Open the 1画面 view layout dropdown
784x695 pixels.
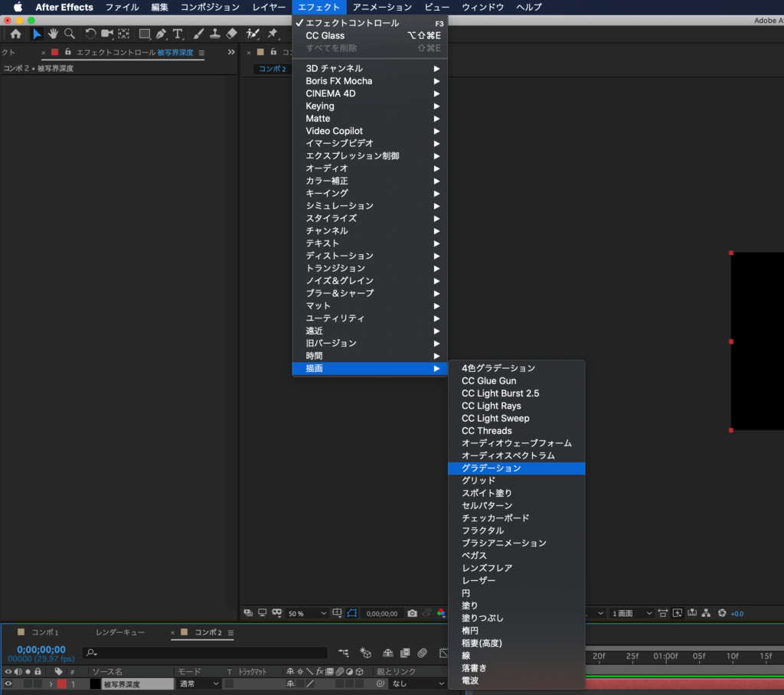632,613
